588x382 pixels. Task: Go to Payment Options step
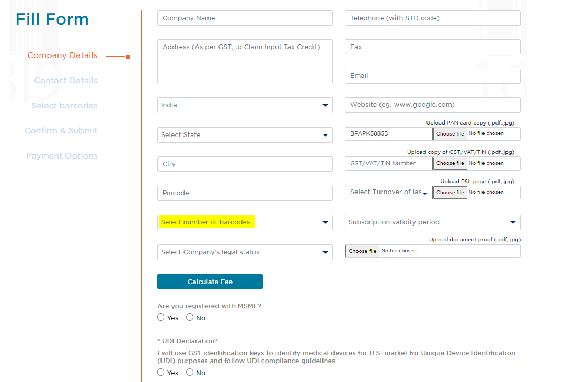[62, 156]
